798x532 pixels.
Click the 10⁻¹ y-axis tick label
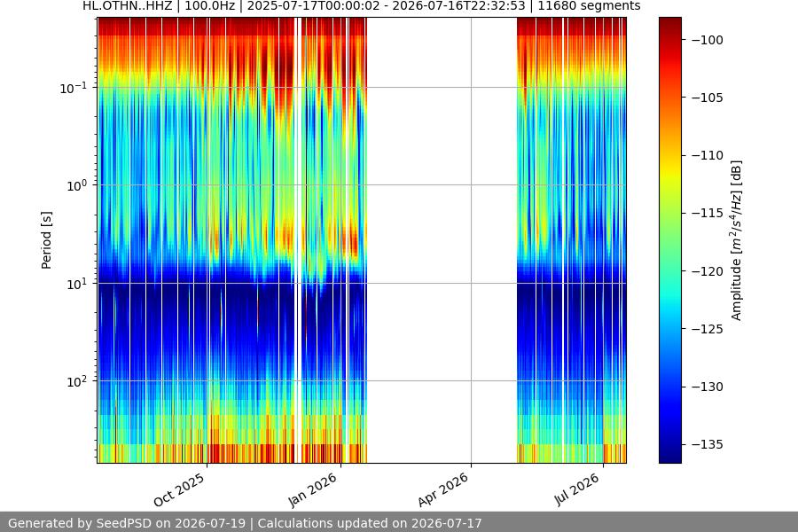tap(73, 88)
